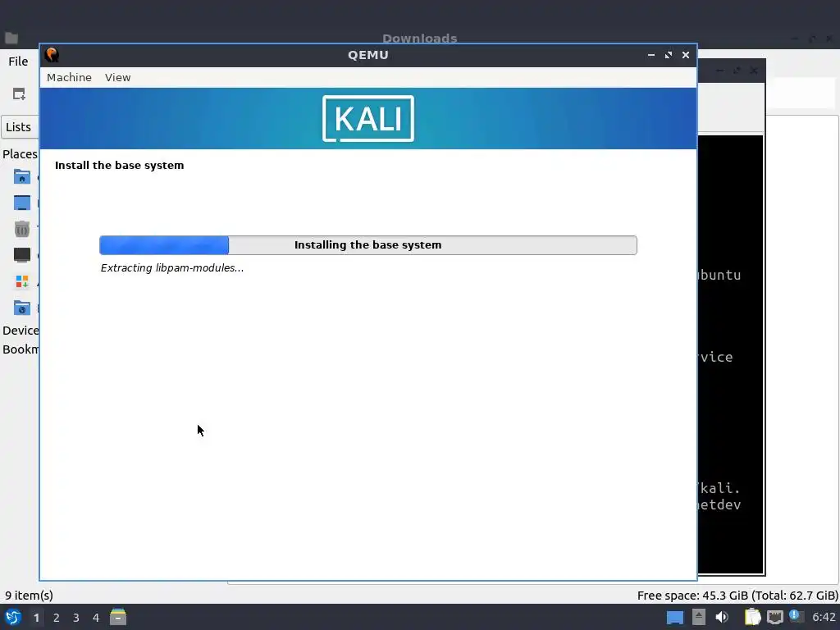Click the 6:42 clock

824,617
